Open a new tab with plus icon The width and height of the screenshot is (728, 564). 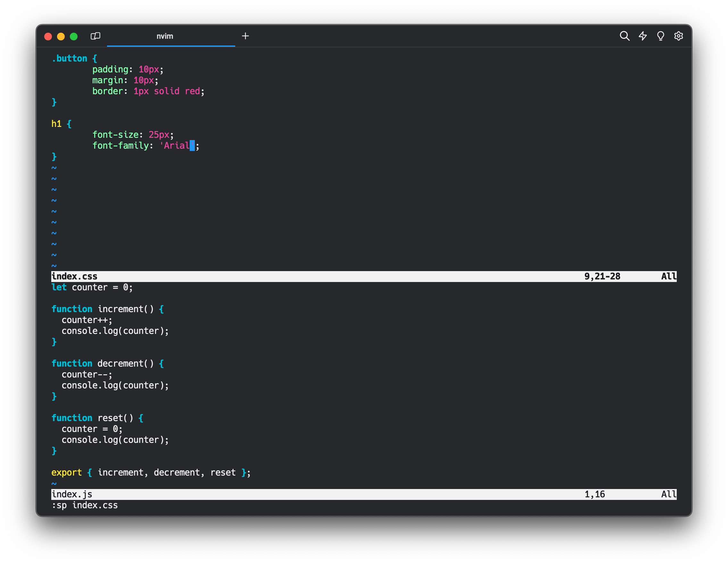(245, 36)
